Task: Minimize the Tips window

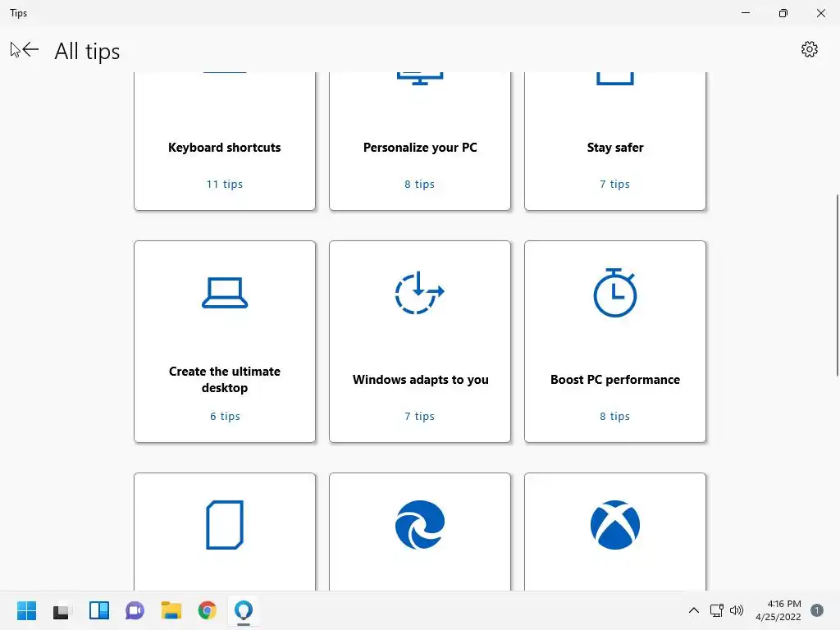Action: click(x=746, y=13)
